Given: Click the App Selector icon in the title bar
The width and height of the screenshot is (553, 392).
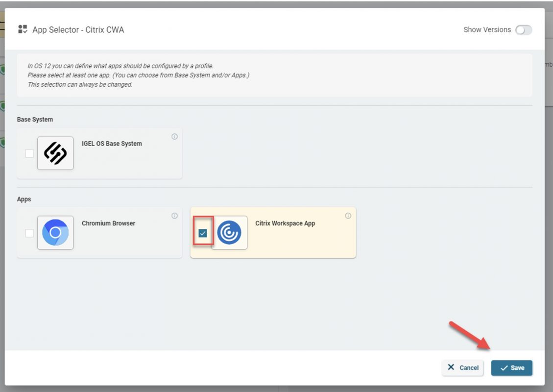Looking at the screenshot, I should 23,29.
